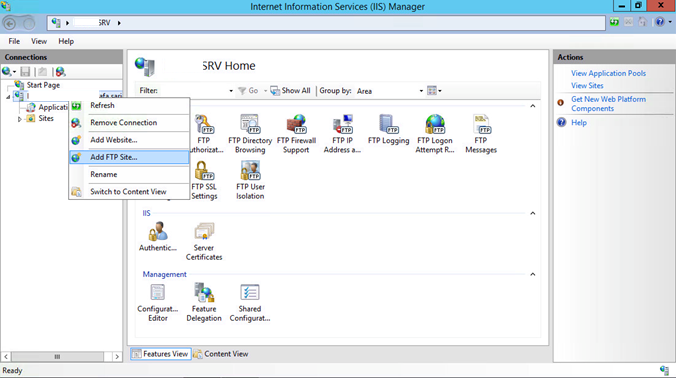
Task: Choose Add Website in context menu
Action: click(129, 140)
